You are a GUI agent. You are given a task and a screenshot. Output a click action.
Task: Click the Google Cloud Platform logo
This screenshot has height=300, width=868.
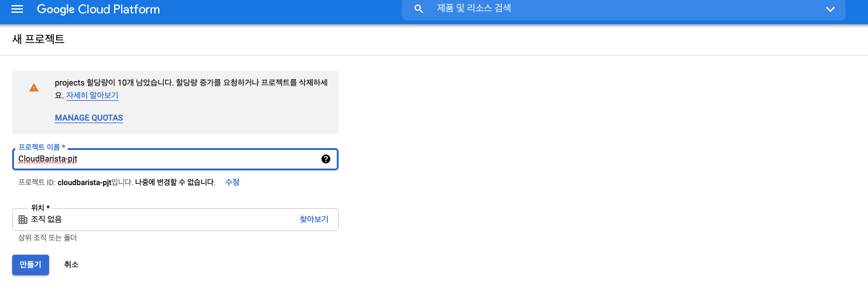coord(98,10)
